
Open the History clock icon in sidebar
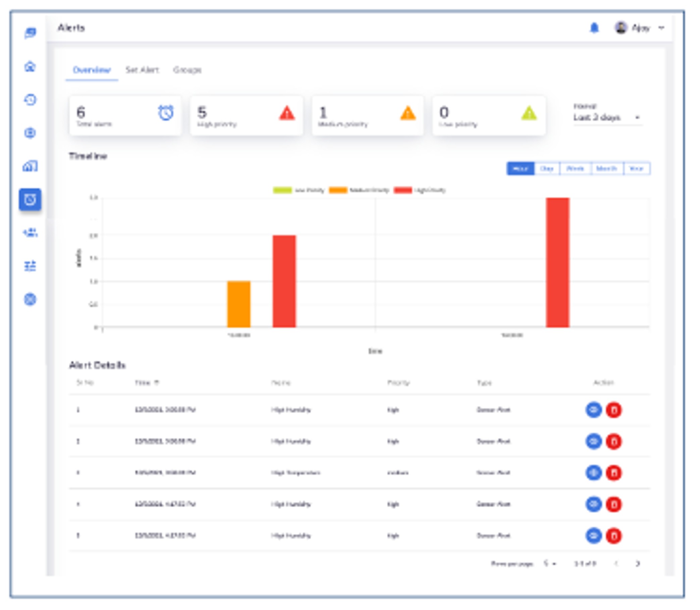pyautogui.click(x=30, y=100)
